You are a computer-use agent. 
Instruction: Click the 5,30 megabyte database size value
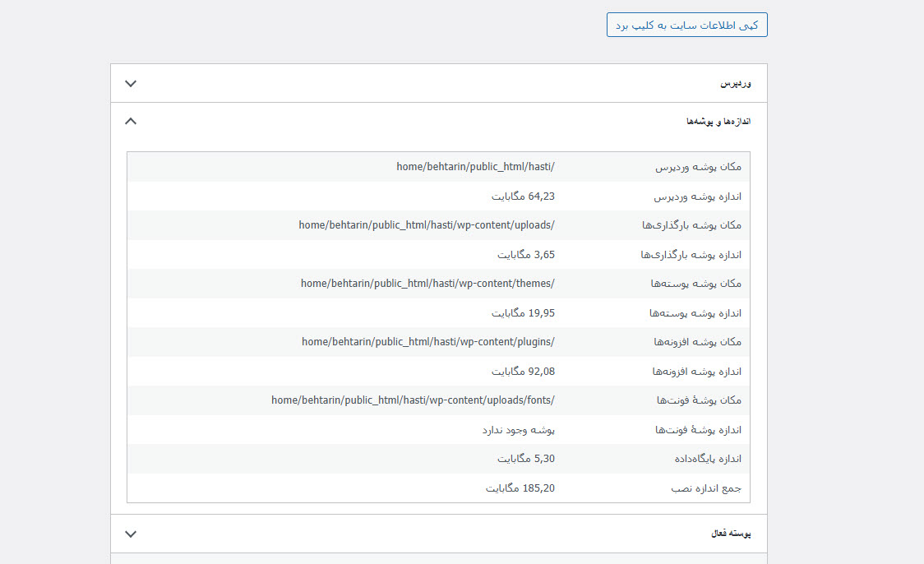click(525, 459)
